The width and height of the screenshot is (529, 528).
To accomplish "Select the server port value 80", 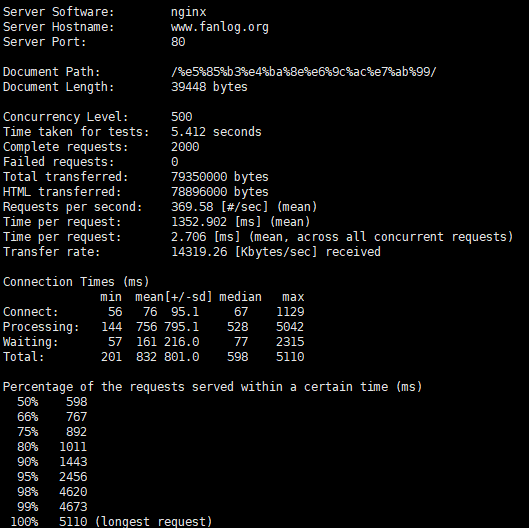I will coord(178,42).
